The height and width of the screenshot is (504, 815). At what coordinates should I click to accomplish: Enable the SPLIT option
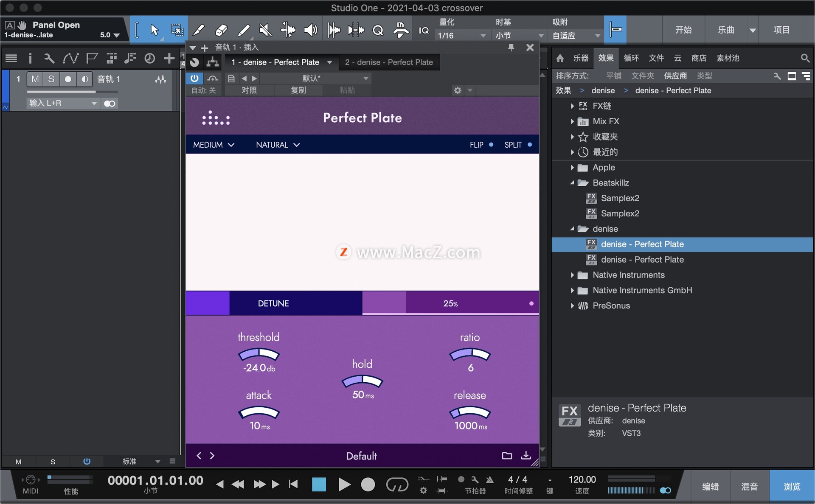click(518, 145)
